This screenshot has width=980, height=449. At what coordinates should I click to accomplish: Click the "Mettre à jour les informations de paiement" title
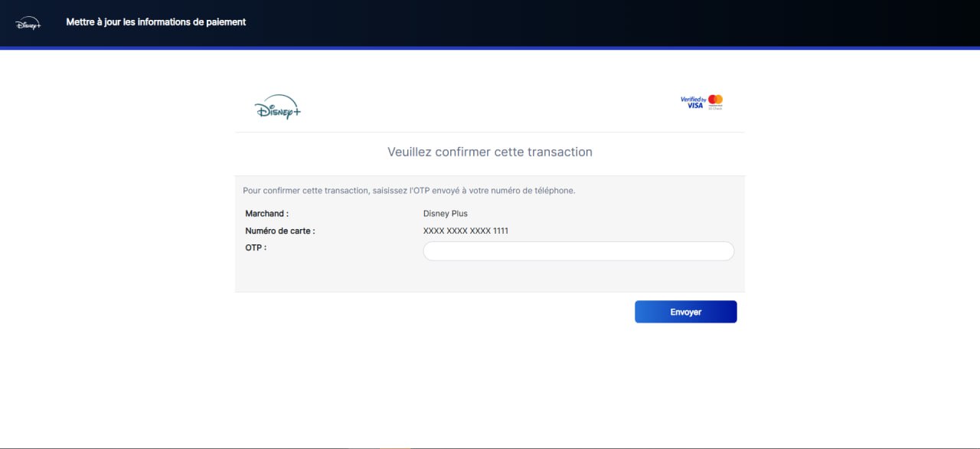point(156,22)
